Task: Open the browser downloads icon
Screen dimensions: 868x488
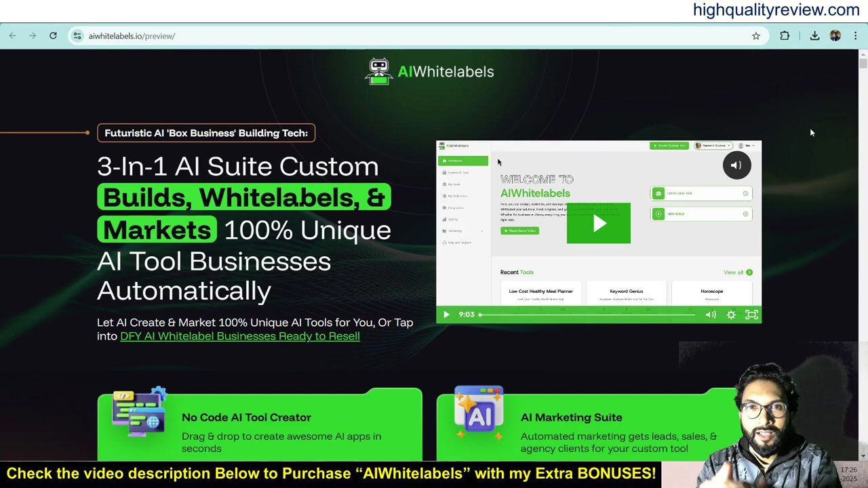Action: point(814,36)
